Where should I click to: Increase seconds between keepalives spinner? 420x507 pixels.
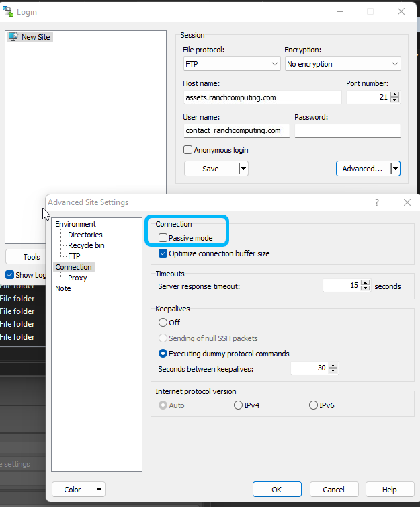[333, 365]
